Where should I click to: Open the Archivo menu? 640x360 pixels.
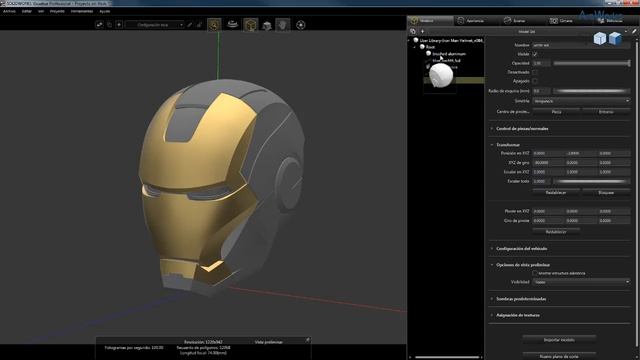[9, 11]
